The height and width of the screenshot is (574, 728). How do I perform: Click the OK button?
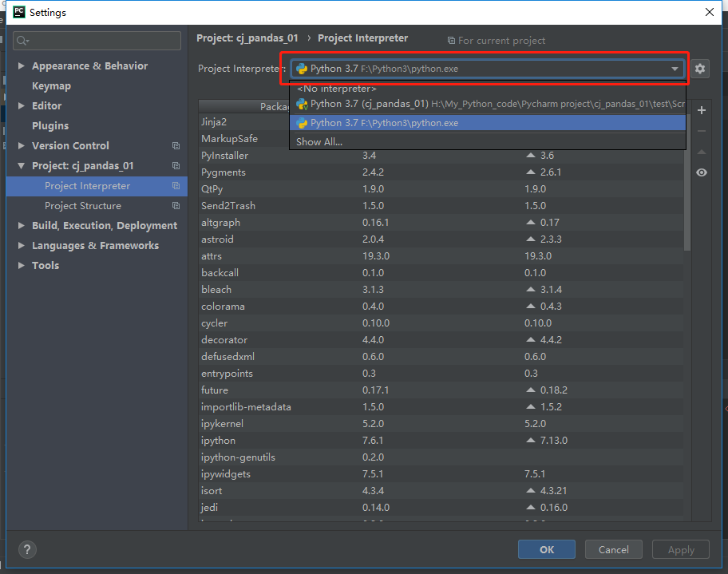[x=546, y=549]
